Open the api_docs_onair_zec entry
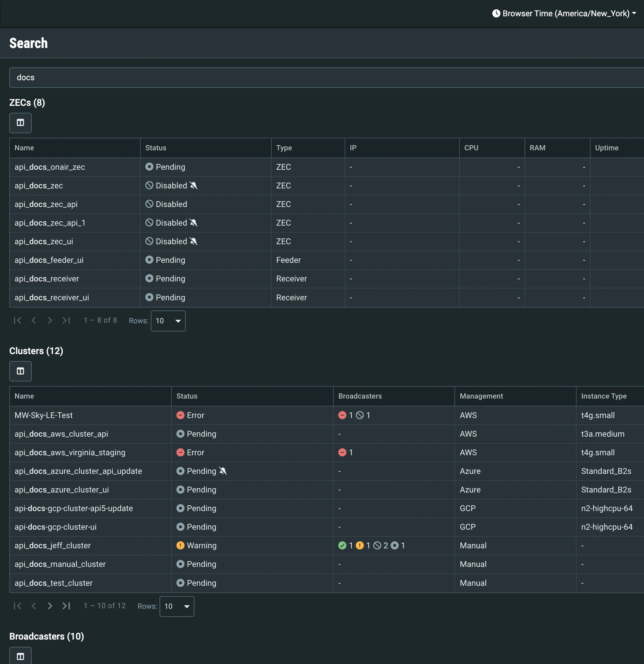Screen dimensions: 644x664 50,167
